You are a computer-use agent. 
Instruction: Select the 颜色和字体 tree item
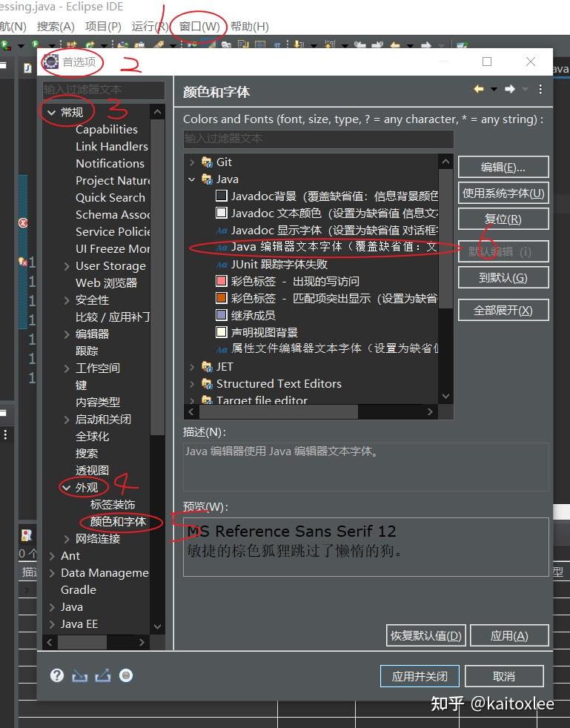click(118, 521)
